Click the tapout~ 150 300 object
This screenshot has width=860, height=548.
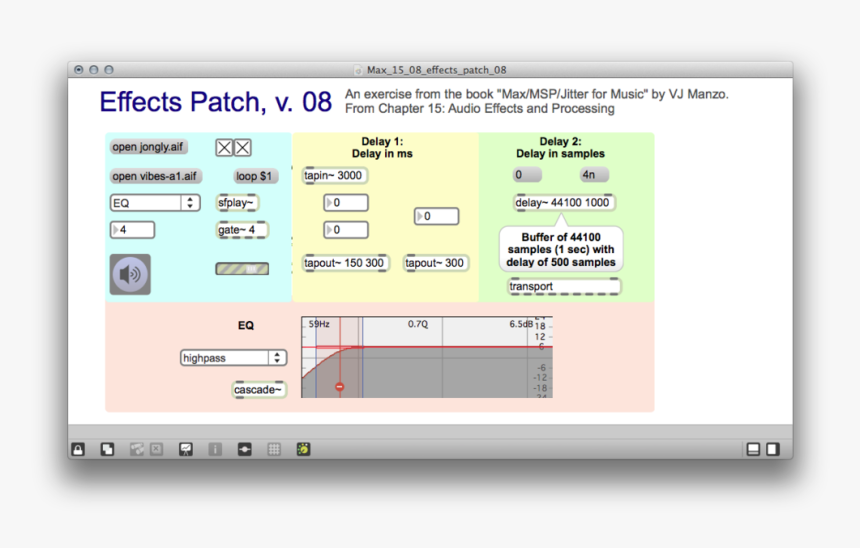click(x=345, y=263)
